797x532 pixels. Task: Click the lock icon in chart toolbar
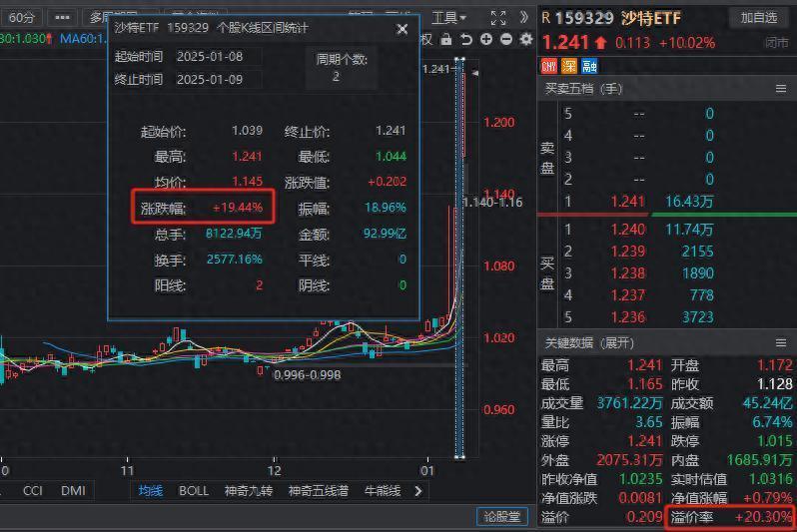(x=445, y=39)
